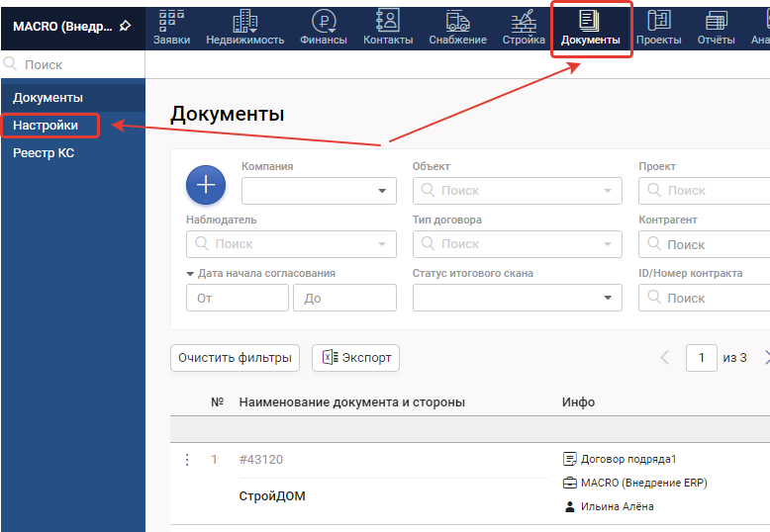Open the Снабжение module
This screenshot has width=770, height=532.
pyautogui.click(x=457, y=28)
